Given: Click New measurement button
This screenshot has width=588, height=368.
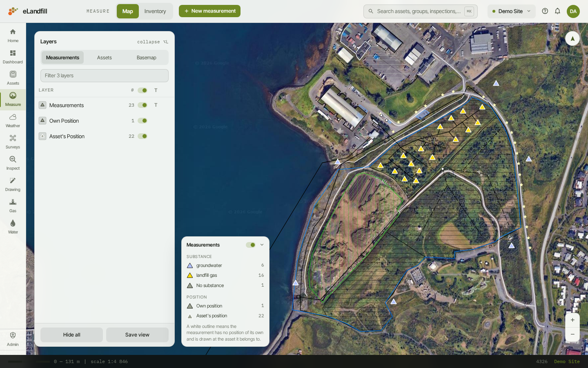Looking at the screenshot, I should pos(209,11).
